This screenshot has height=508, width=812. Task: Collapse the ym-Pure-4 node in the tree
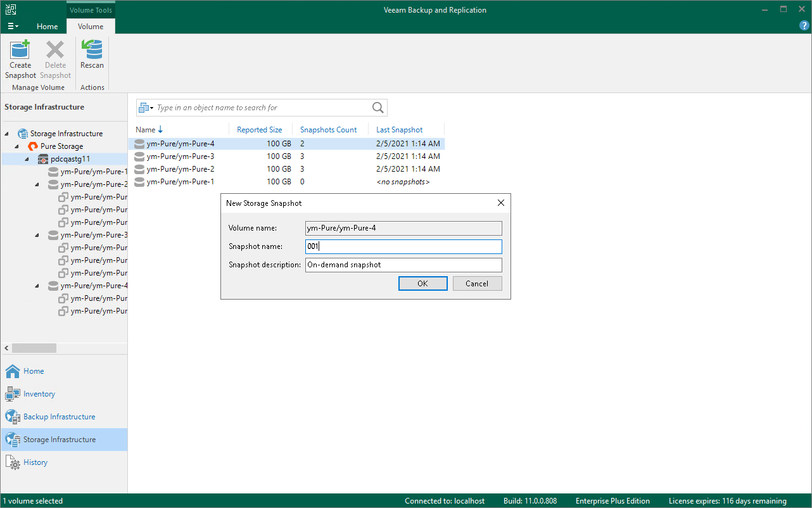37,286
